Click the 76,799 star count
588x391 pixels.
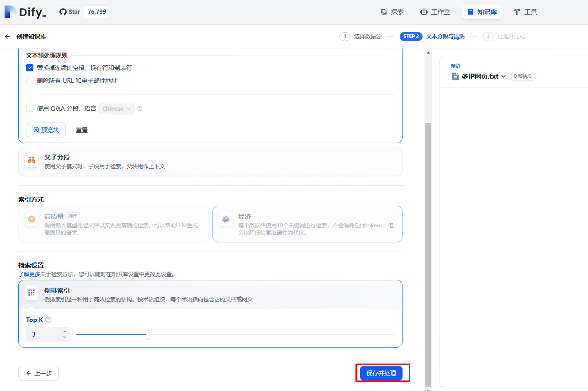coord(97,12)
